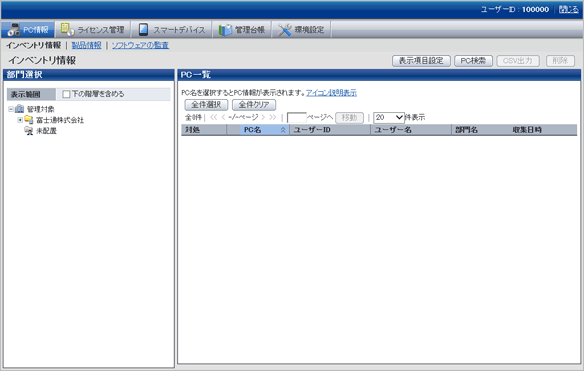Click the 対処 column header
Viewport: 584px width, 371px height.
204,130
